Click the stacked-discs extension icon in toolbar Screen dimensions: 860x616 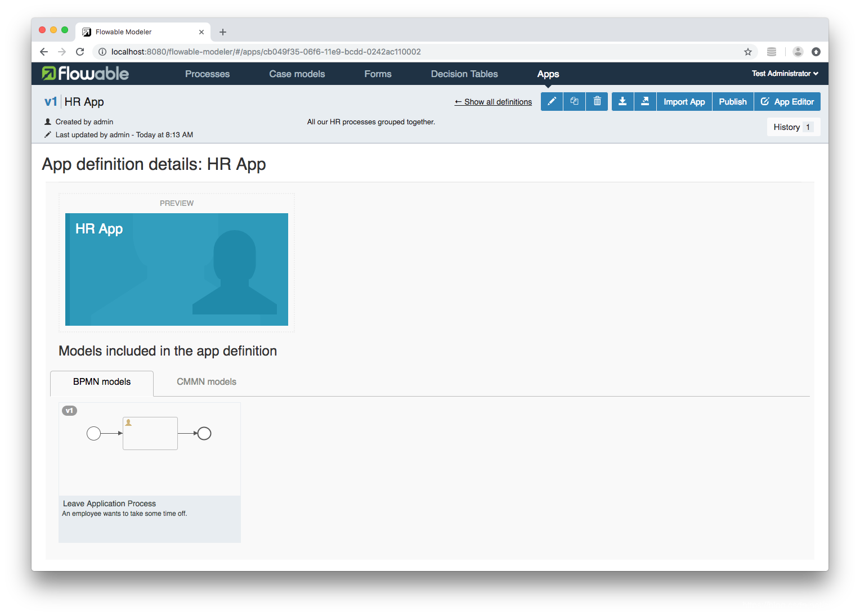coord(772,52)
